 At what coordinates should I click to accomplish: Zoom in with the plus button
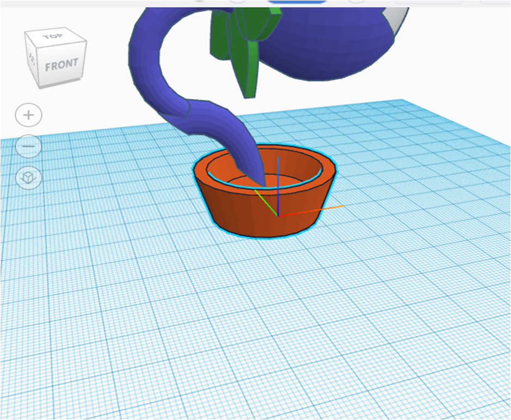(29, 115)
